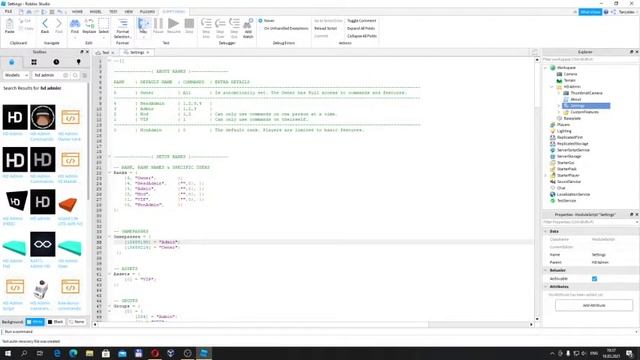Open Toolbox Creations lightbulb tab icon
This screenshot has height=360, width=640.
[x=78, y=62]
